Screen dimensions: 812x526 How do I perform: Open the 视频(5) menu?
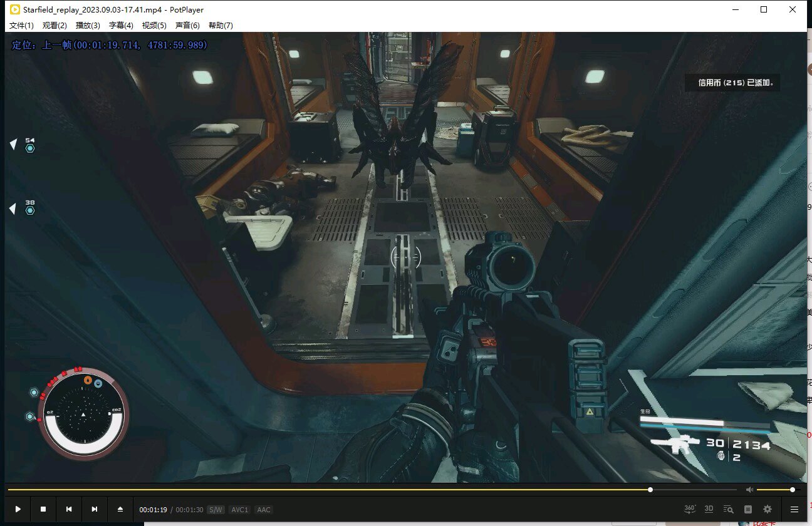pos(154,26)
